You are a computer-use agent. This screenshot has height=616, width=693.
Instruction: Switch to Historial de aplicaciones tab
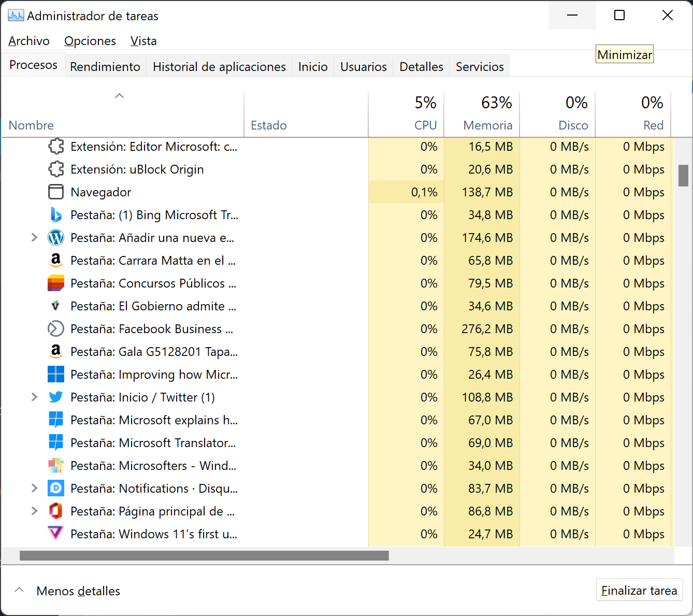coord(219,67)
